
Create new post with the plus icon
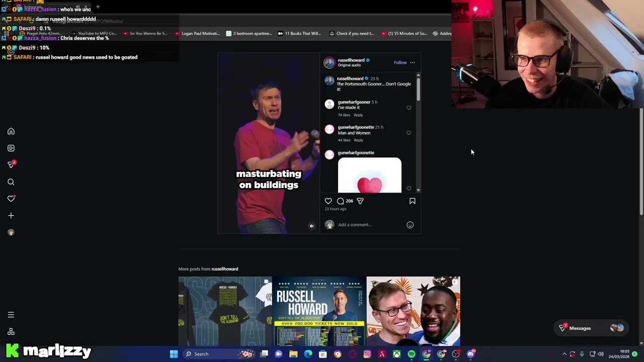[11, 216]
